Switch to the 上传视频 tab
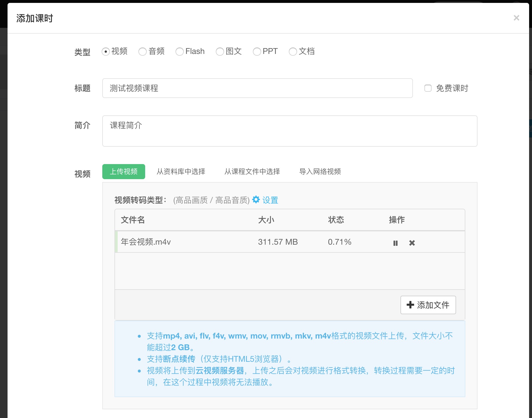Image resolution: width=532 pixels, height=418 pixels. [x=123, y=172]
